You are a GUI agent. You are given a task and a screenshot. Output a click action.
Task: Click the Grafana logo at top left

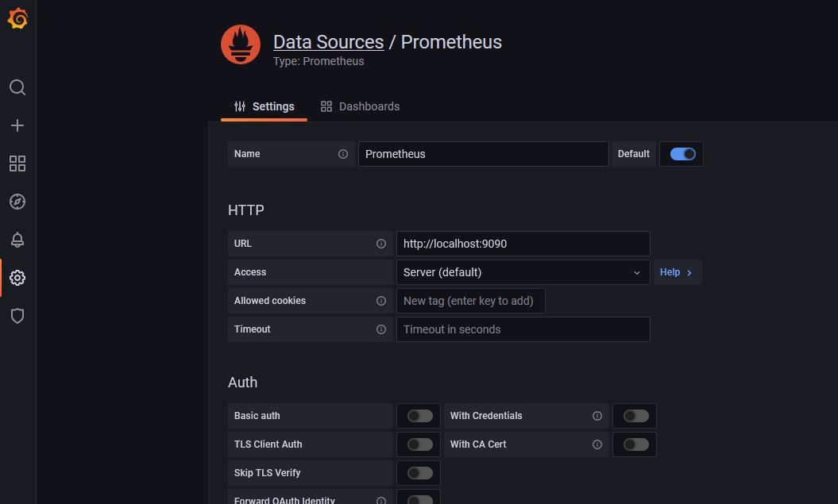pyautogui.click(x=17, y=17)
